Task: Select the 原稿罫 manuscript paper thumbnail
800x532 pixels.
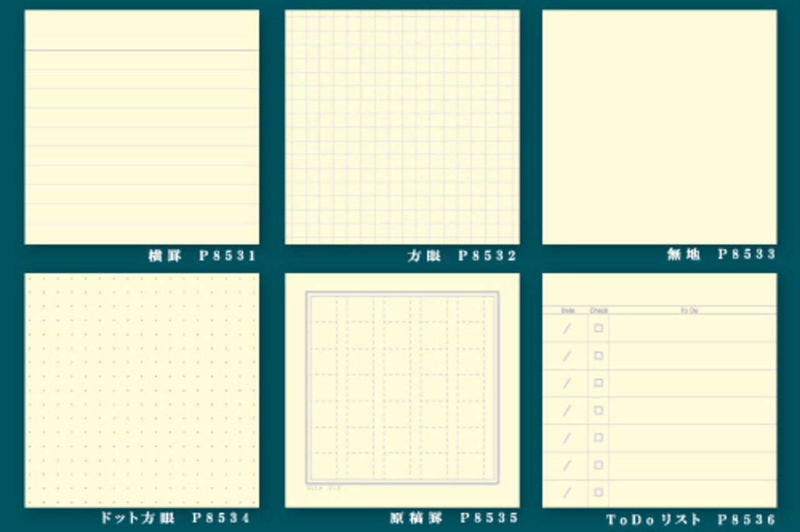Action: 402,390
